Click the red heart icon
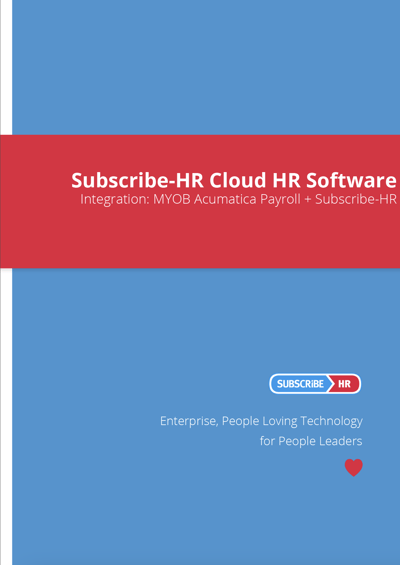This screenshot has height=565, width=400. 354,467
